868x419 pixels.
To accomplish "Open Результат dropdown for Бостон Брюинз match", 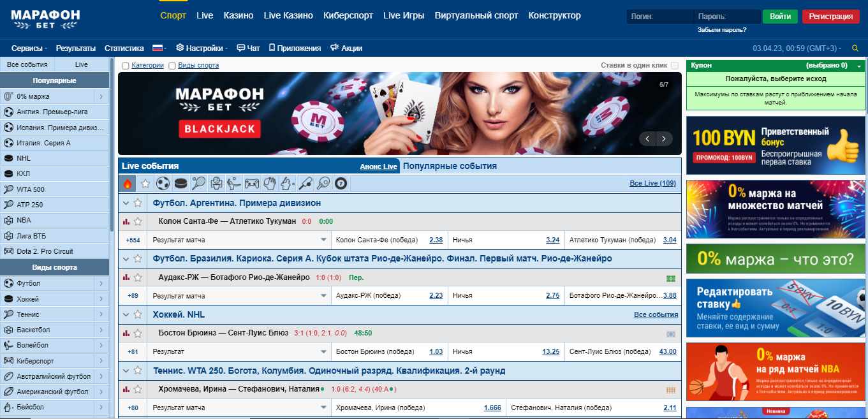I will 240,351.
